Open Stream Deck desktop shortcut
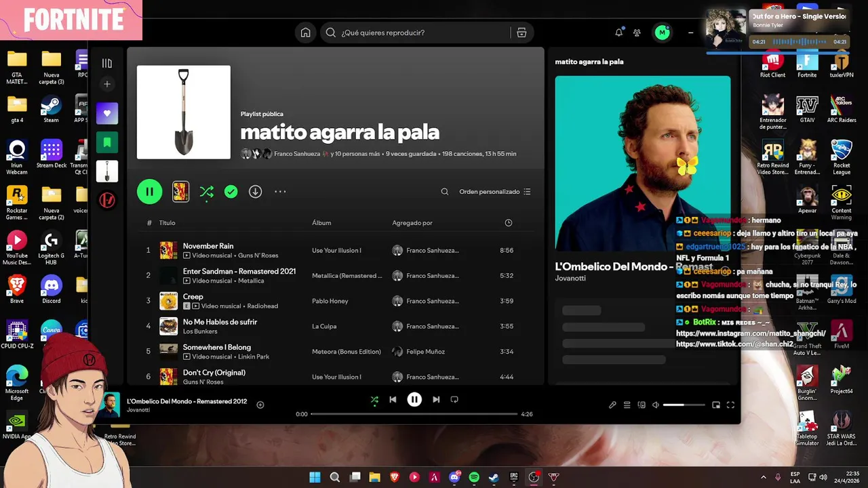This screenshot has width=868, height=488. (x=52, y=155)
